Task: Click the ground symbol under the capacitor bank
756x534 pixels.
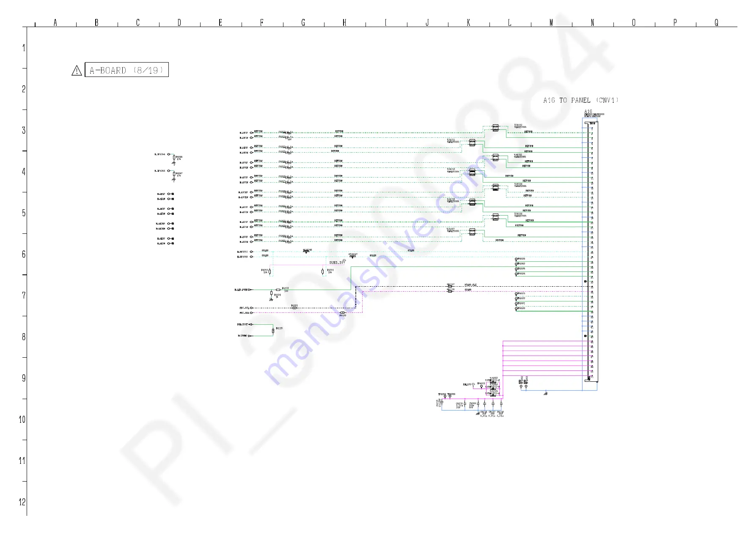Action: pos(478,414)
